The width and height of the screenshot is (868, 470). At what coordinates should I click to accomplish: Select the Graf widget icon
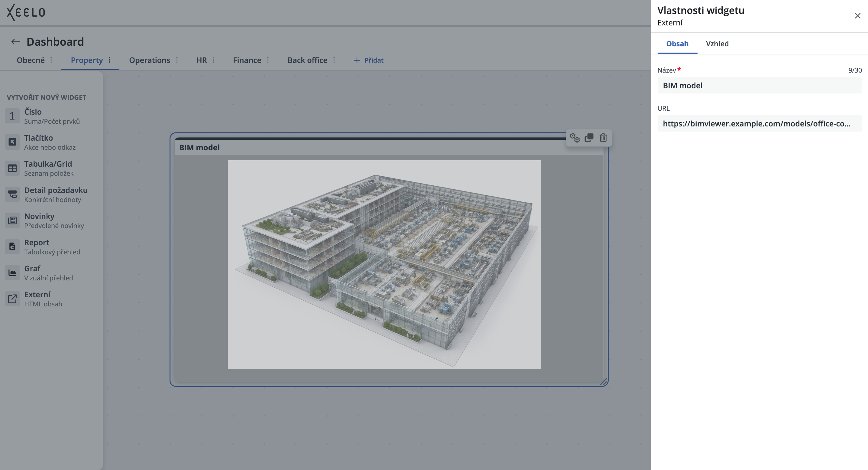pos(12,273)
